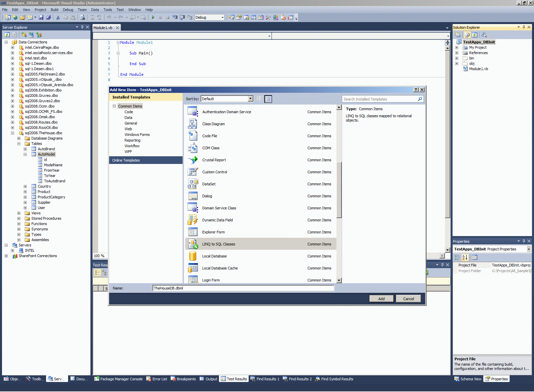Open the Debug menu
The height and width of the screenshot is (392, 534).
pyautogui.click(x=68, y=10)
